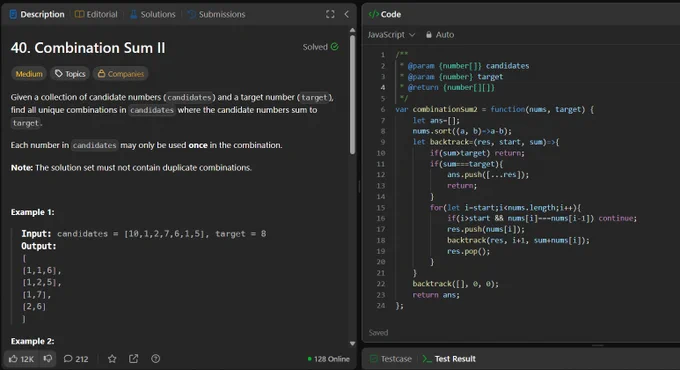Open the Companies locked tag
Viewport: 680px width, 370px height.
(121, 74)
